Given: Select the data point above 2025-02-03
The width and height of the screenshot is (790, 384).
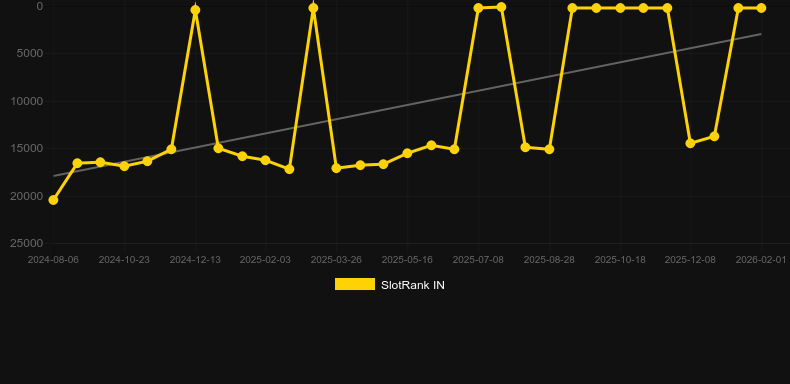Looking at the screenshot, I should [266, 160].
